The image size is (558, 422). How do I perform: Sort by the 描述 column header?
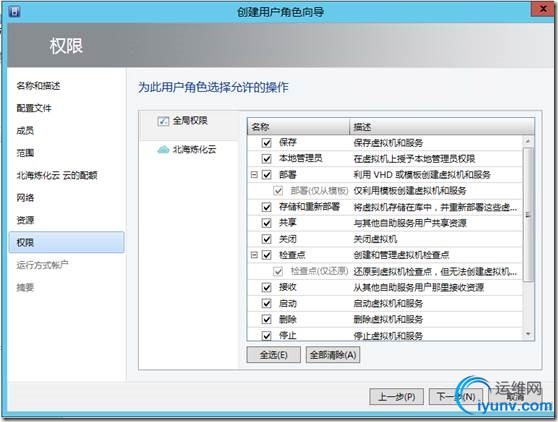tap(442, 127)
